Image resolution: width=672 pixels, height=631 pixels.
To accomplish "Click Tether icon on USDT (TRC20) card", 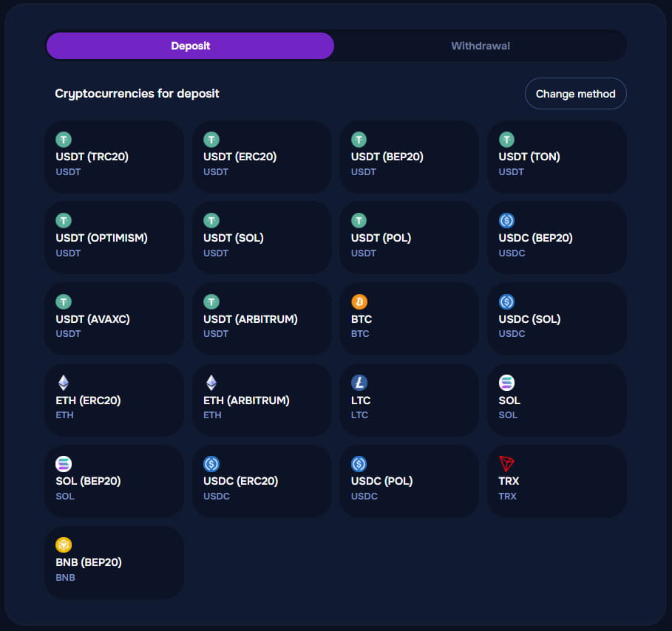I will [64, 140].
